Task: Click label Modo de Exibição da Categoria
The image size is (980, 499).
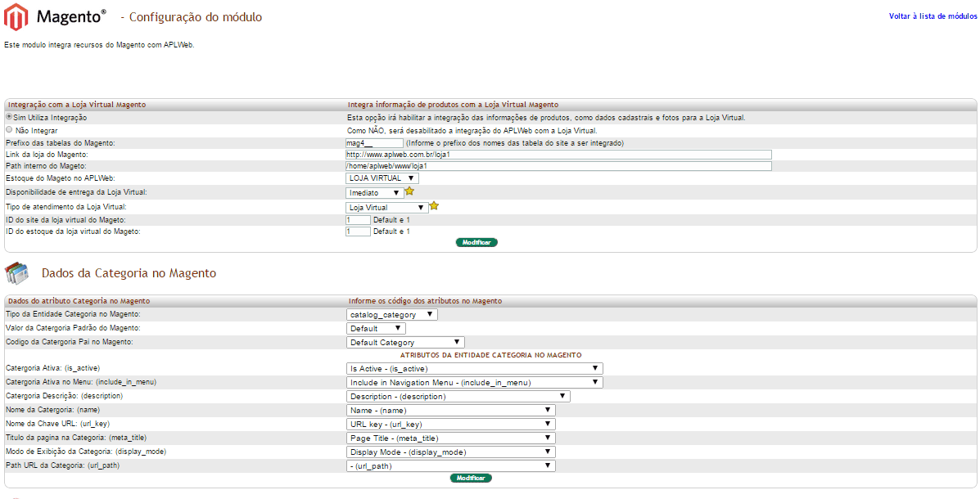Action: tap(86, 452)
